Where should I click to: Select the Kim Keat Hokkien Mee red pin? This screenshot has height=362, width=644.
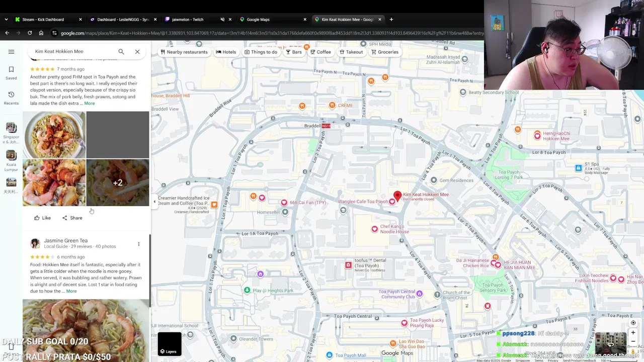(x=397, y=196)
